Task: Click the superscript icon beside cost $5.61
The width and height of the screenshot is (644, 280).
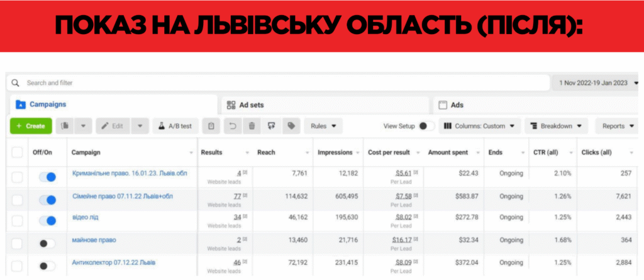Action: pos(415,172)
